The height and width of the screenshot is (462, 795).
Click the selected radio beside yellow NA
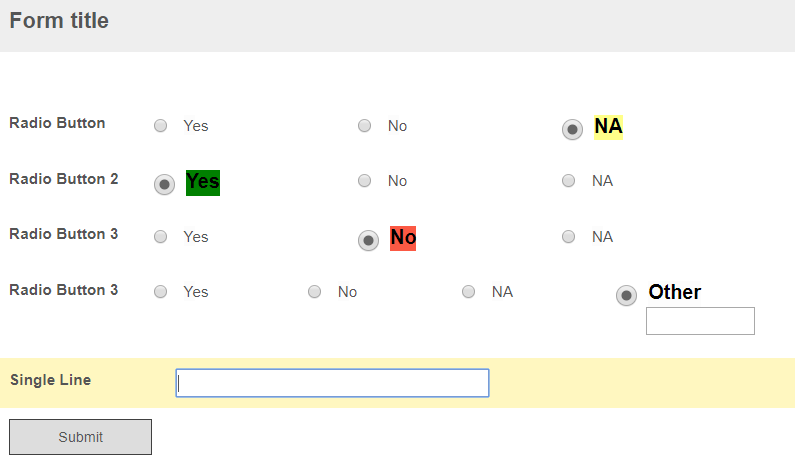[x=572, y=129]
